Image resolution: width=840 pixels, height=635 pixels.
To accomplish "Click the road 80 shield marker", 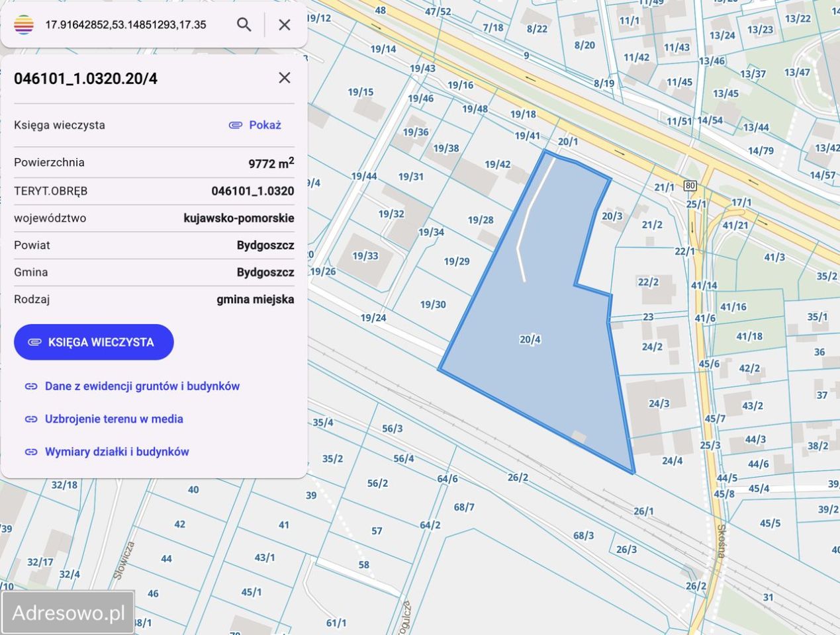I will 690,185.
